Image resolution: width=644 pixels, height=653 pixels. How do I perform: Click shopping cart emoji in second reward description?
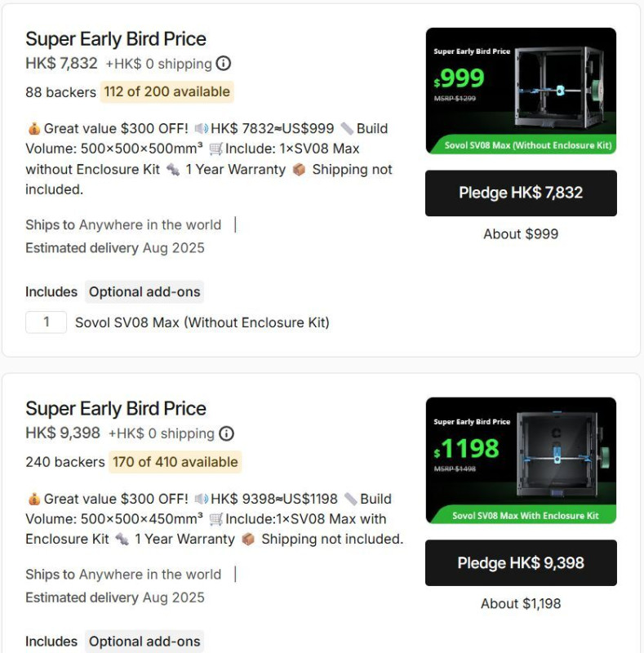tap(215, 519)
